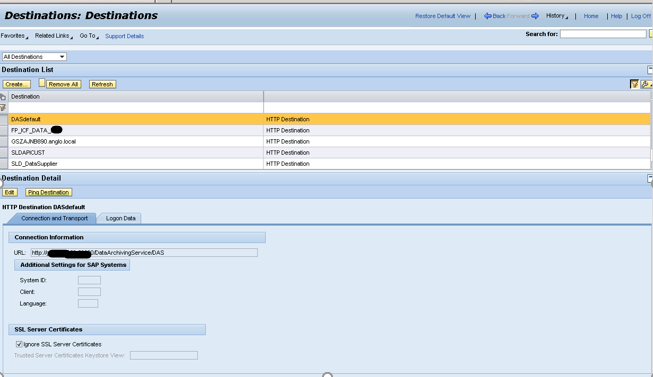Click the Forward arrow icon

click(535, 16)
